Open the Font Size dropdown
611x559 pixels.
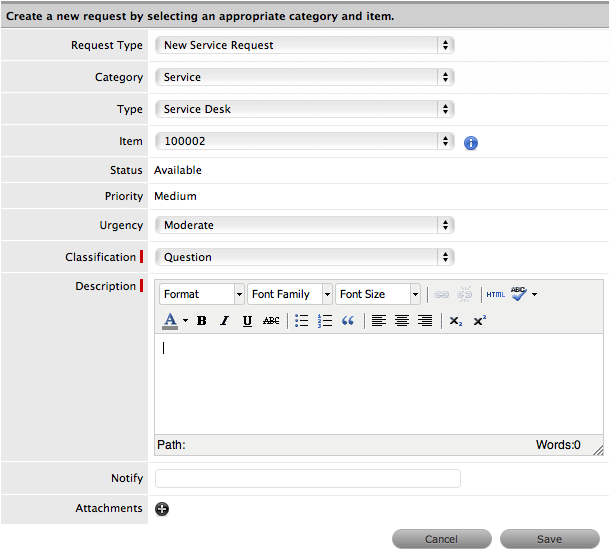tap(378, 294)
